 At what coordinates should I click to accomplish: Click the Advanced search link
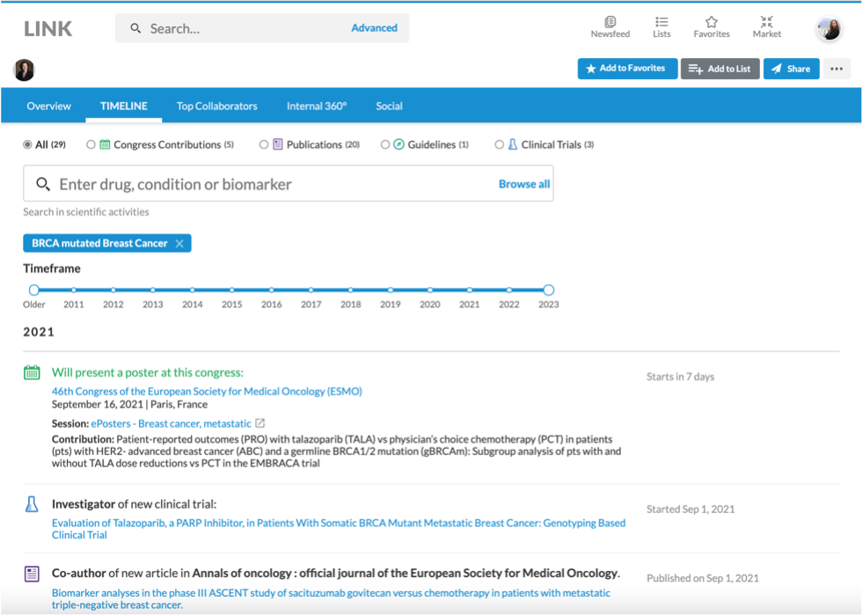pos(374,28)
